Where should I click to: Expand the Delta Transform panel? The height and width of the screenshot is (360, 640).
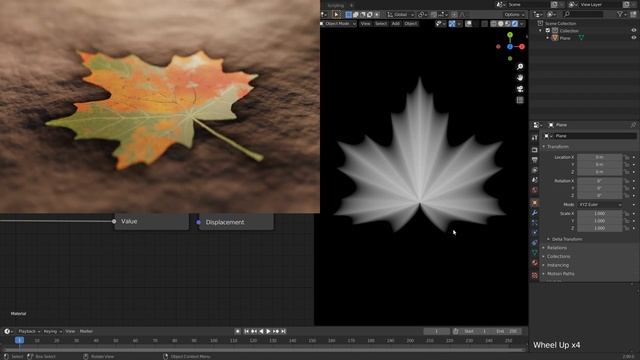pos(567,239)
